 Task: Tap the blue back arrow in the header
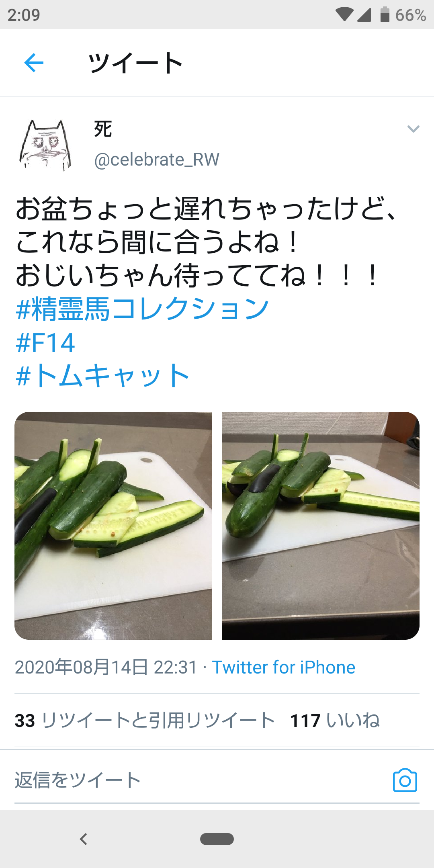click(x=34, y=63)
